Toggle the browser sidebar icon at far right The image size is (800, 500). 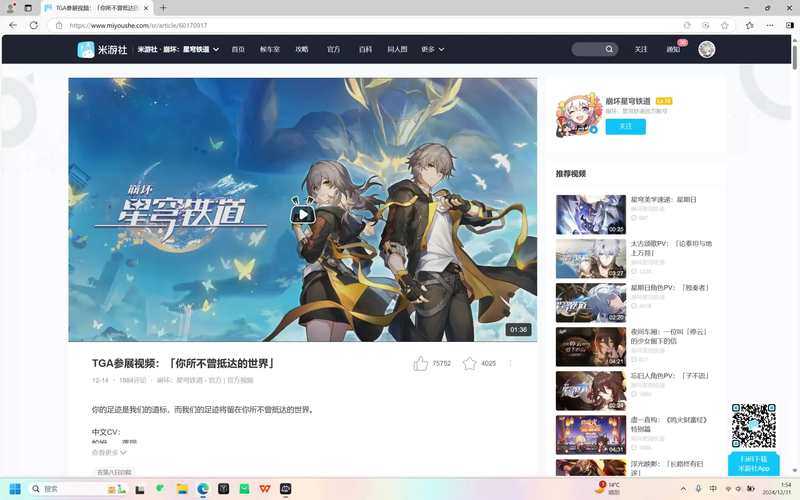click(x=790, y=25)
